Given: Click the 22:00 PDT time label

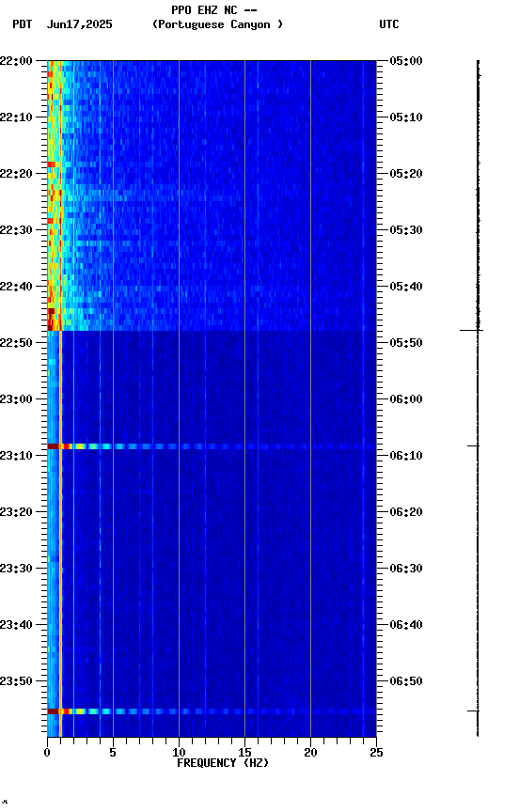Looking at the screenshot, I should (x=16, y=61).
